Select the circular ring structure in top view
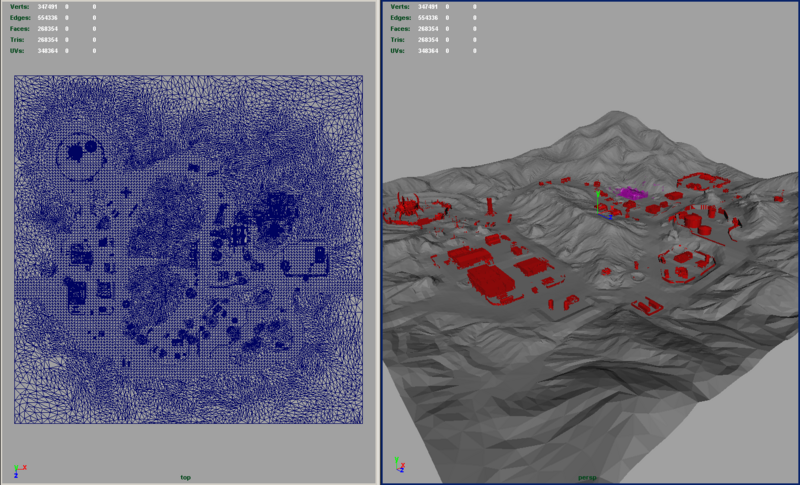This screenshot has height=485, width=800. [x=81, y=157]
